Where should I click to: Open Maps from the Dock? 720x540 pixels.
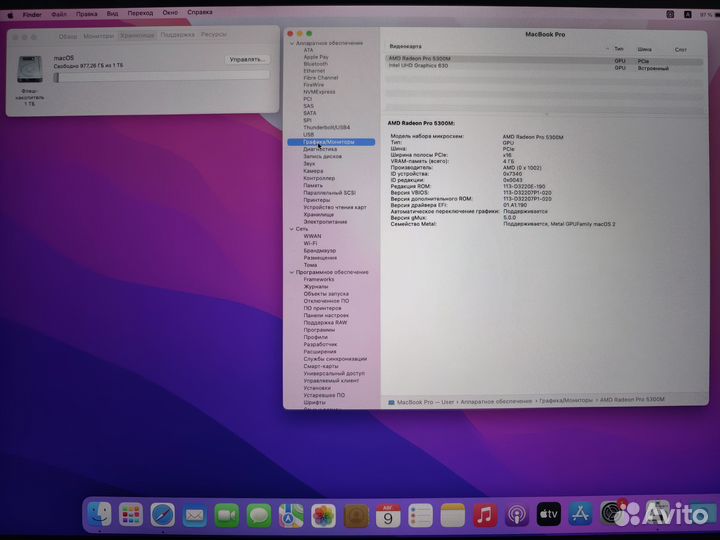291,516
